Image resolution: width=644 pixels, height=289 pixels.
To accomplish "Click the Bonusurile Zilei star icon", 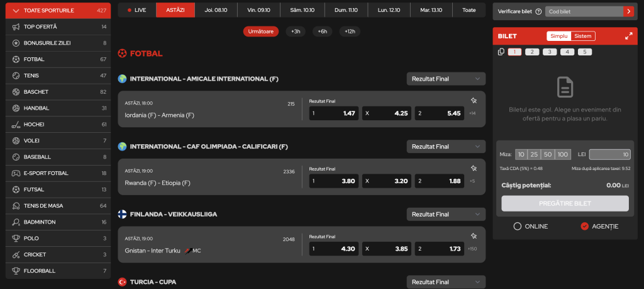I will pos(16,43).
